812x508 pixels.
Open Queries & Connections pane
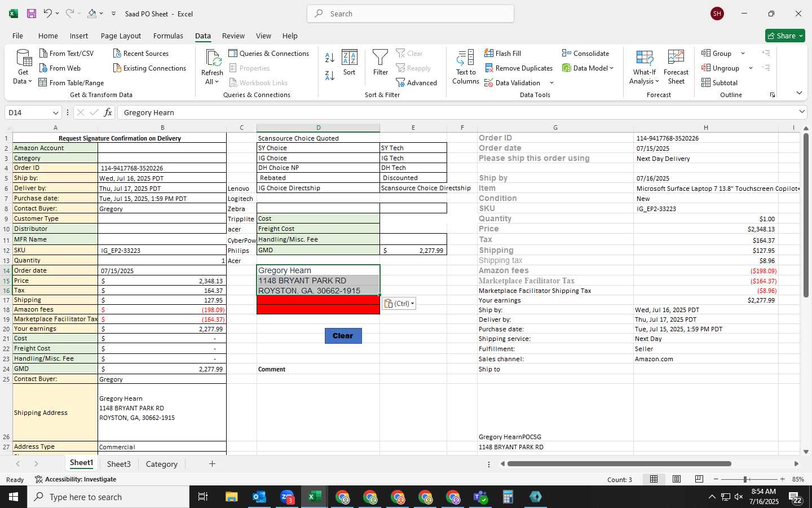point(268,53)
